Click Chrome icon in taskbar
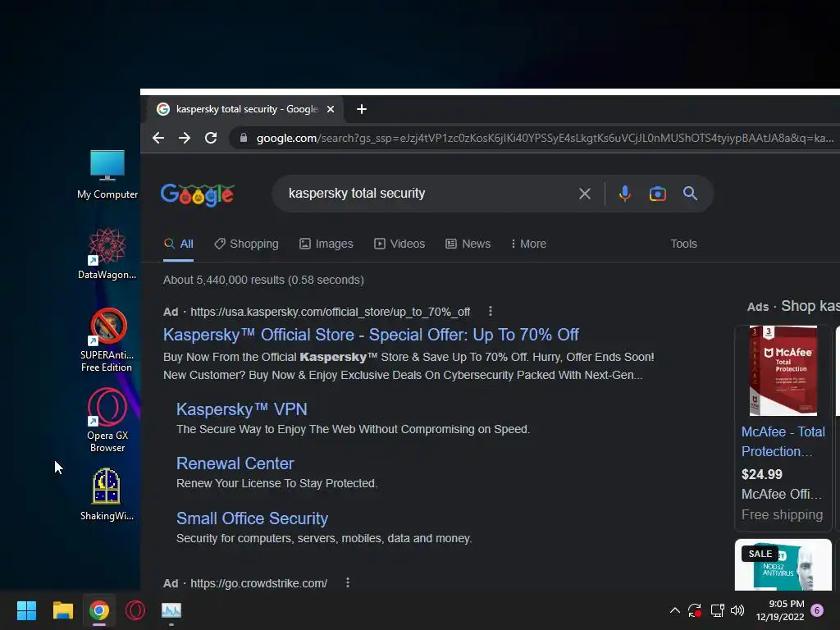840x630 pixels. pos(99,610)
